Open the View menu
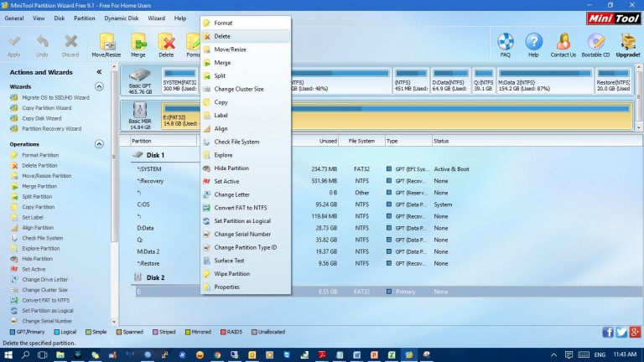 click(x=39, y=18)
